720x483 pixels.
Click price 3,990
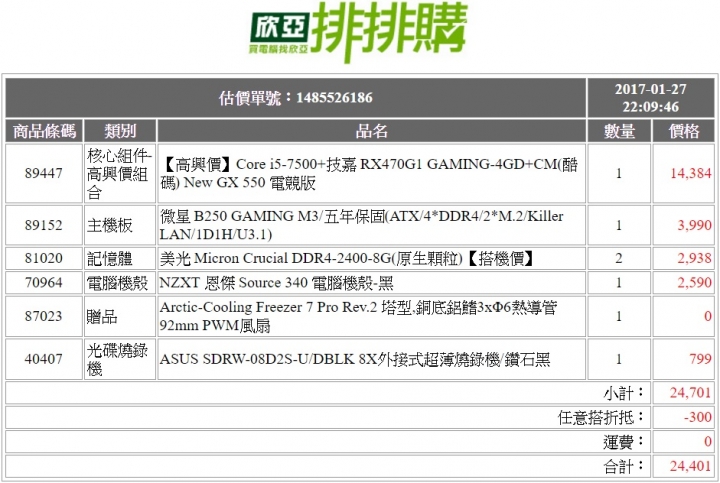pos(694,225)
